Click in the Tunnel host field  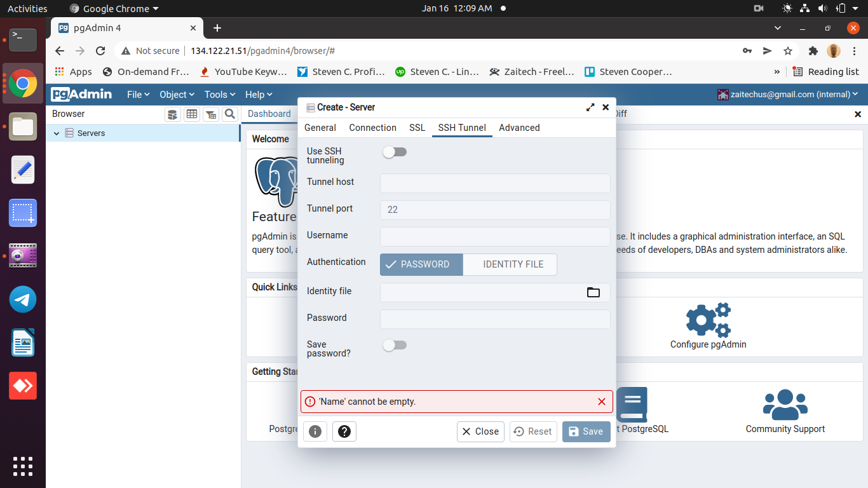tap(495, 183)
